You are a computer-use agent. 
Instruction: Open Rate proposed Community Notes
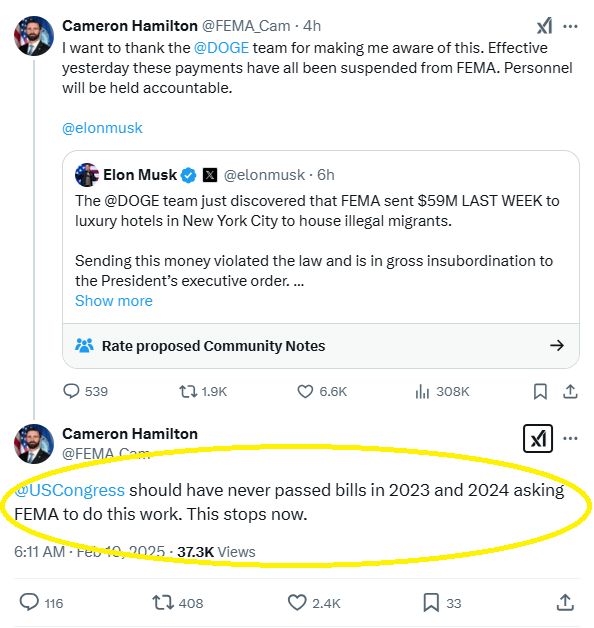(321, 346)
